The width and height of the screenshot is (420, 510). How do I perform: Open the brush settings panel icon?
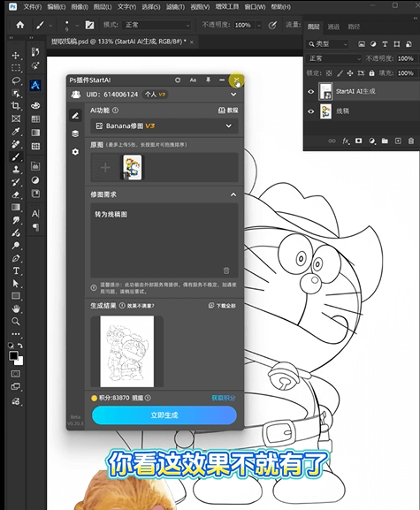89,25
